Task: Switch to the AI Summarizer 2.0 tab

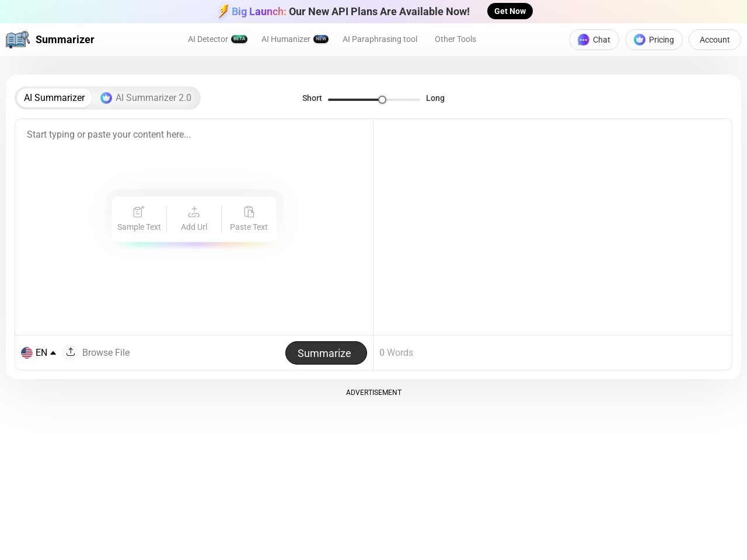Action: point(146,98)
